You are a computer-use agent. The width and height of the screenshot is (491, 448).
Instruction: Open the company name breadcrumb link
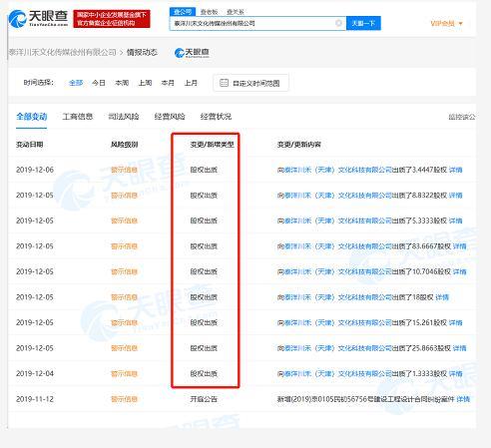click(62, 52)
